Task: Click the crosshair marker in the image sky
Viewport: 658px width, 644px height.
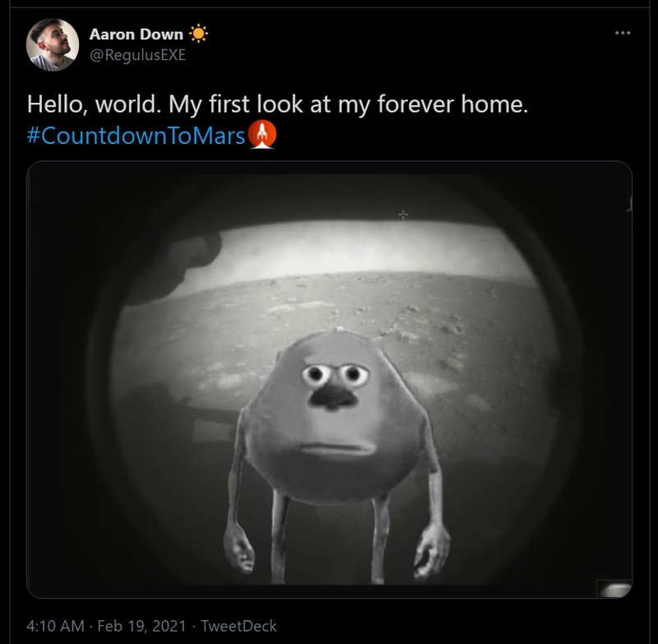Action: [402, 215]
